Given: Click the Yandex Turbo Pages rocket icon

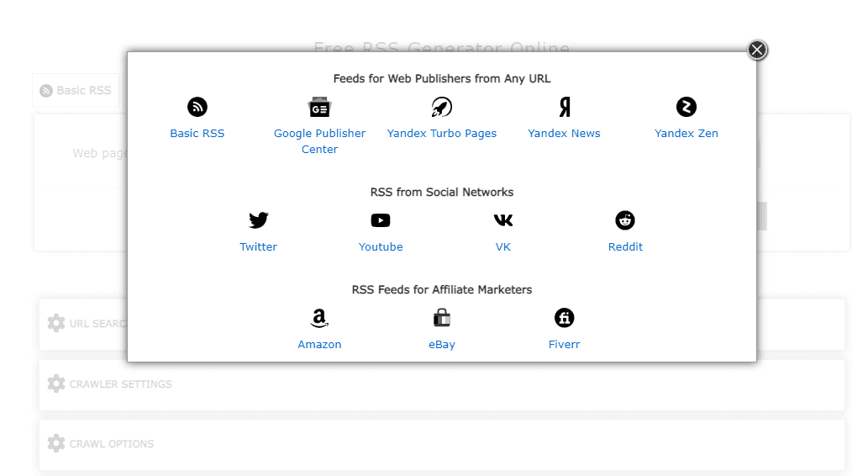Looking at the screenshot, I should click(442, 107).
